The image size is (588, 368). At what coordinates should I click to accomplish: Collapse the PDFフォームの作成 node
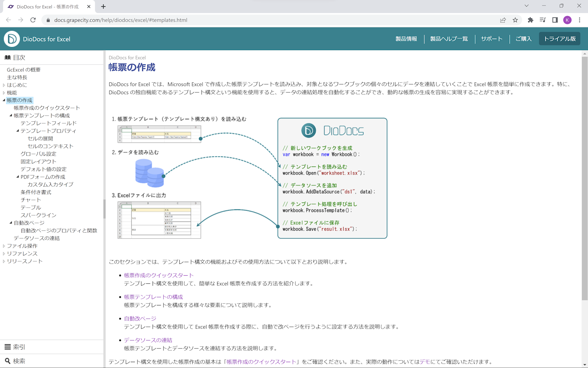(x=18, y=177)
